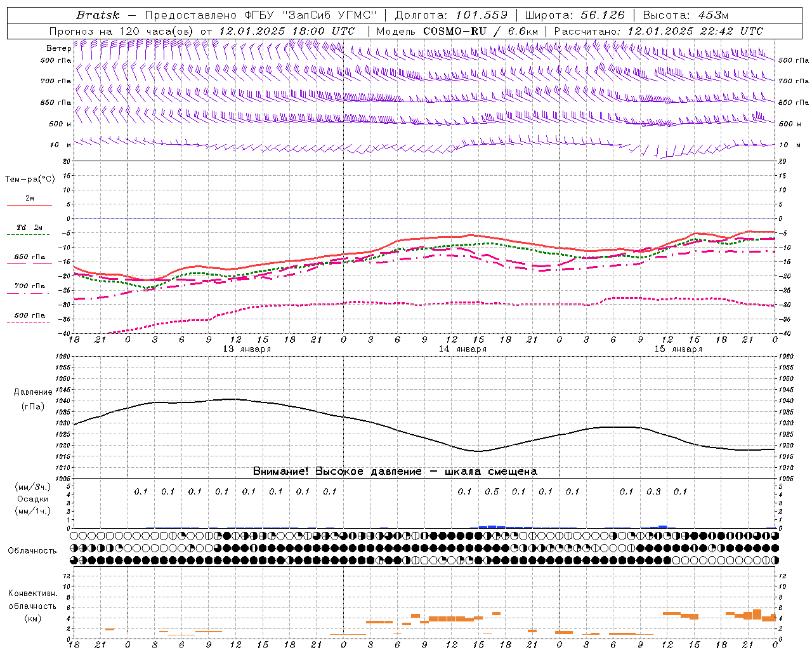The height and width of the screenshot is (650, 812).
Task: Click the Широта: 56.126 value
Action: click(x=575, y=15)
